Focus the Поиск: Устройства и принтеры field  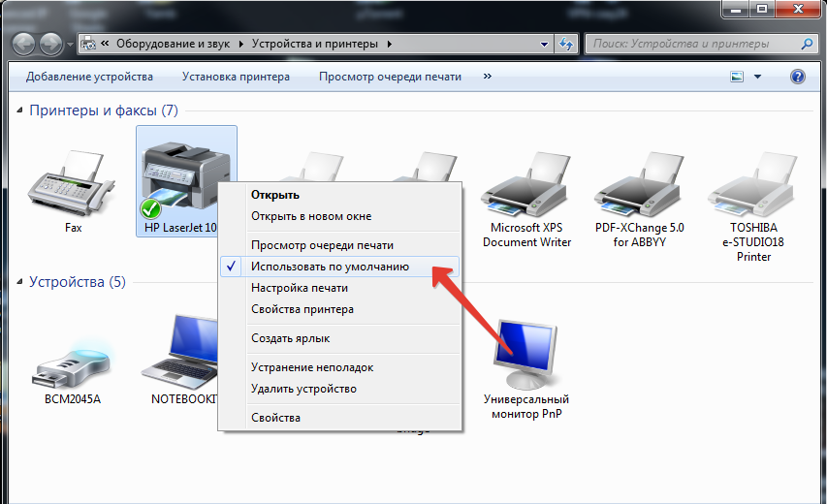pos(695,45)
